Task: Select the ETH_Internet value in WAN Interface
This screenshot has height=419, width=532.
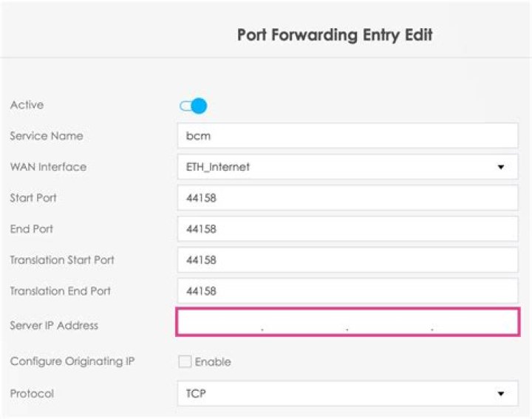Action: 218,168
